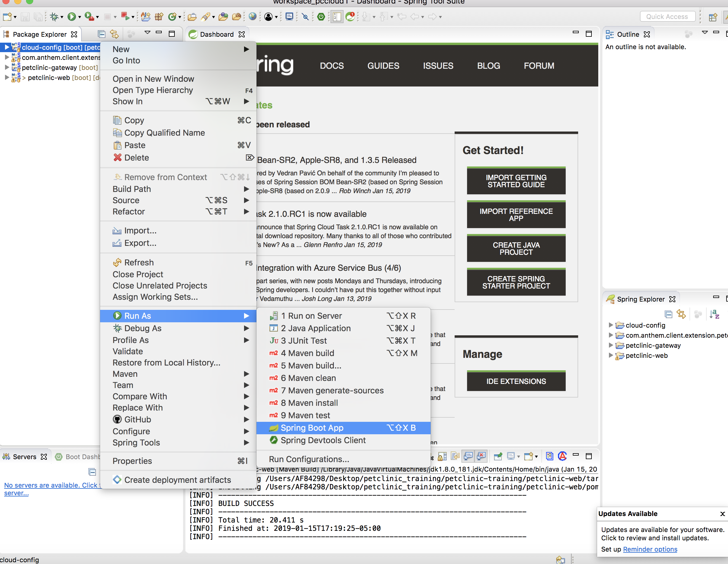Expand the petclinic-gateway project in Package Explorer
This screenshot has width=728, height=564.
(x=7, y=67)
